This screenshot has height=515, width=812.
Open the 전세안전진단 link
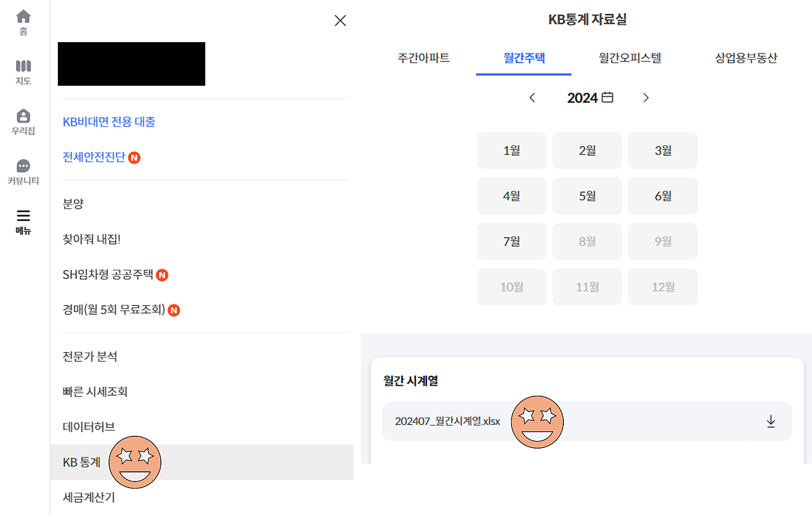[94, 157]
